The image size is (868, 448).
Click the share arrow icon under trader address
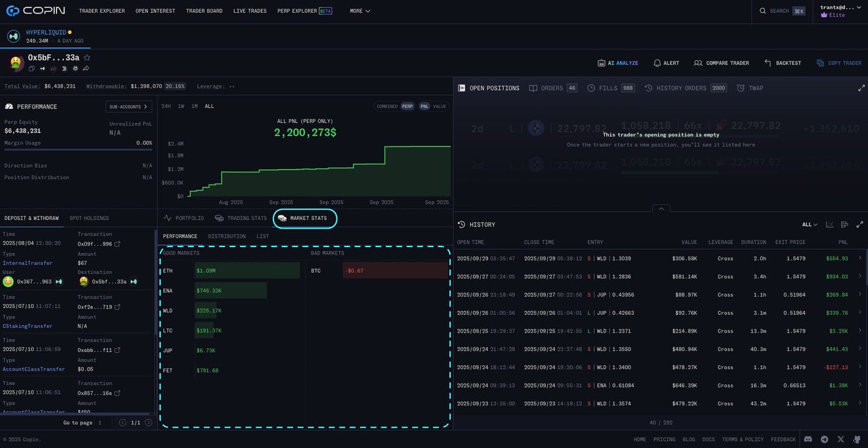pyautogui.click(x=85, y=69)
